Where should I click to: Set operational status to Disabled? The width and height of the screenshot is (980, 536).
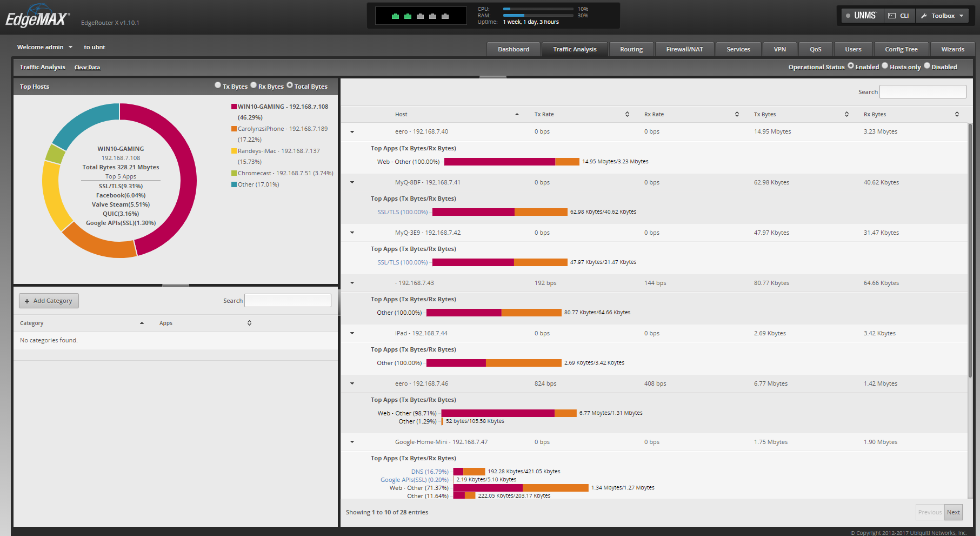[x=926, y=66]
